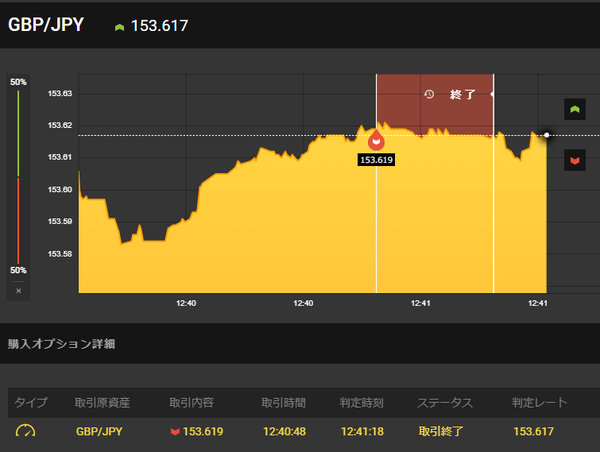Click the red portion of sentiment bar

(18, 220)
